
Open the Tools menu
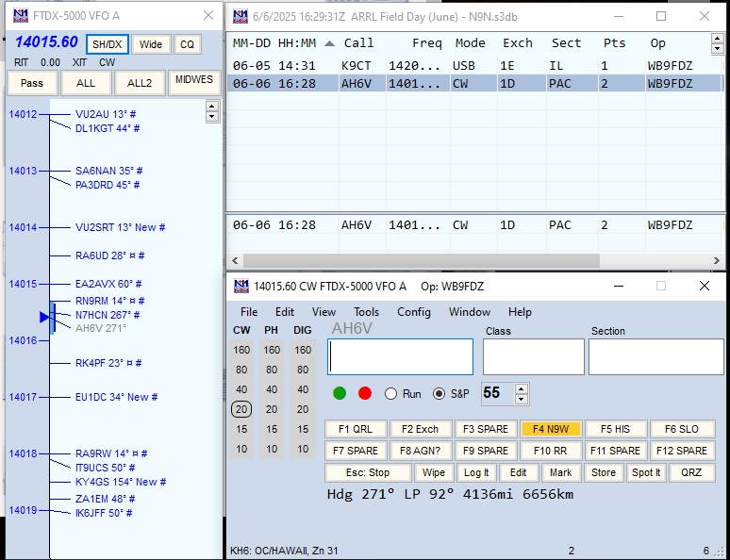366,312
